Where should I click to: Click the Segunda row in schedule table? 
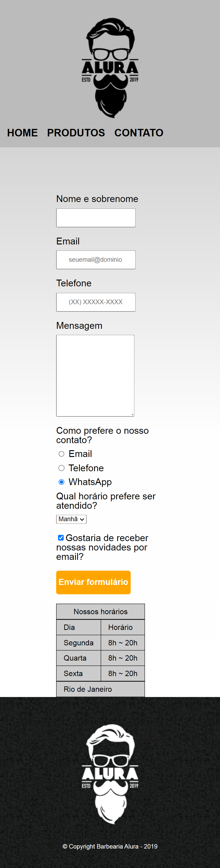click(101, 643)
